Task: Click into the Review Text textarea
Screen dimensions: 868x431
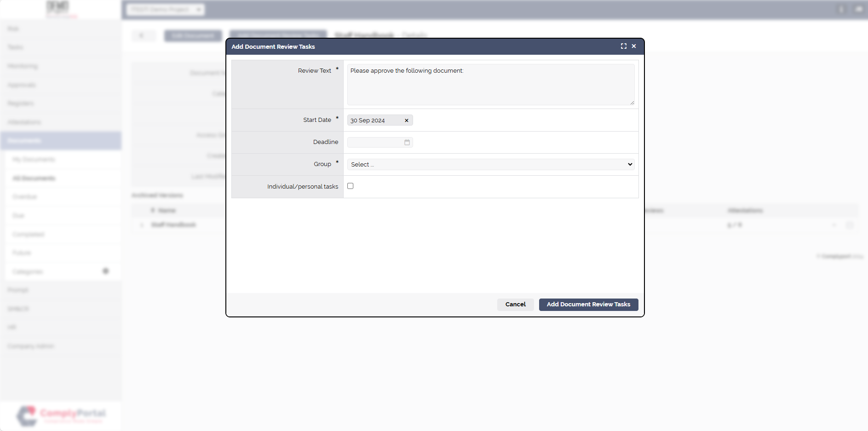Action: (x=490, y=85)
